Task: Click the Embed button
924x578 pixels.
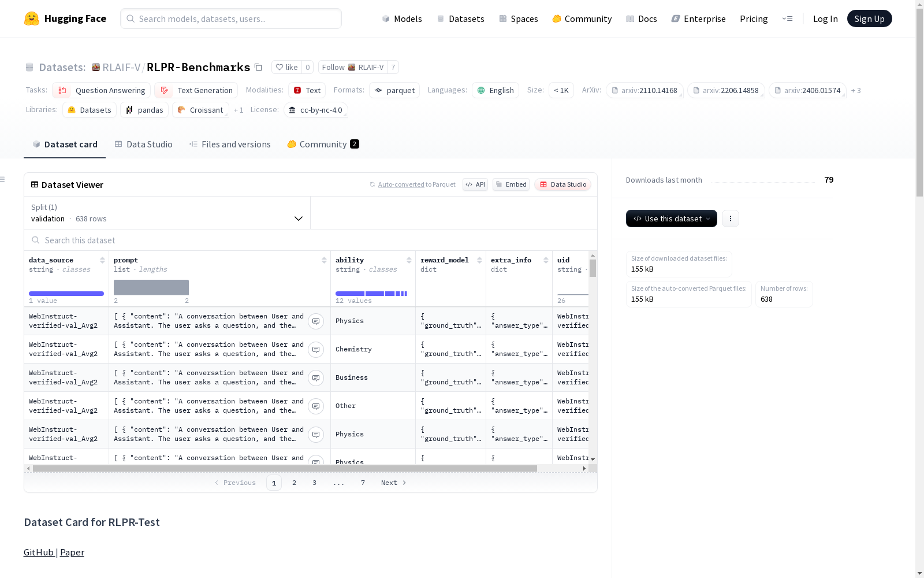Action: tap(511, 184)
